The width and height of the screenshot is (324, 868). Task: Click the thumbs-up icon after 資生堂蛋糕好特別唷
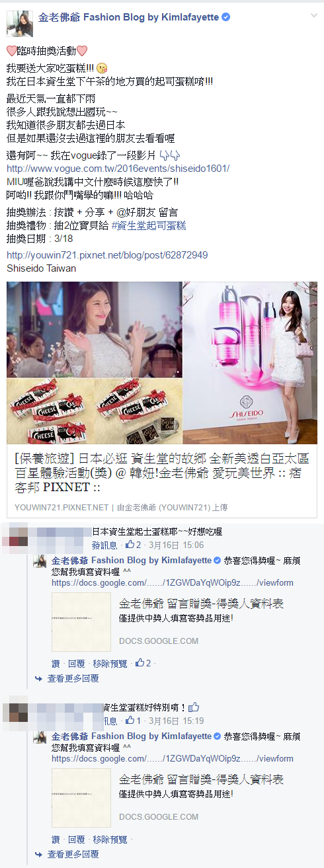(193, 707)
